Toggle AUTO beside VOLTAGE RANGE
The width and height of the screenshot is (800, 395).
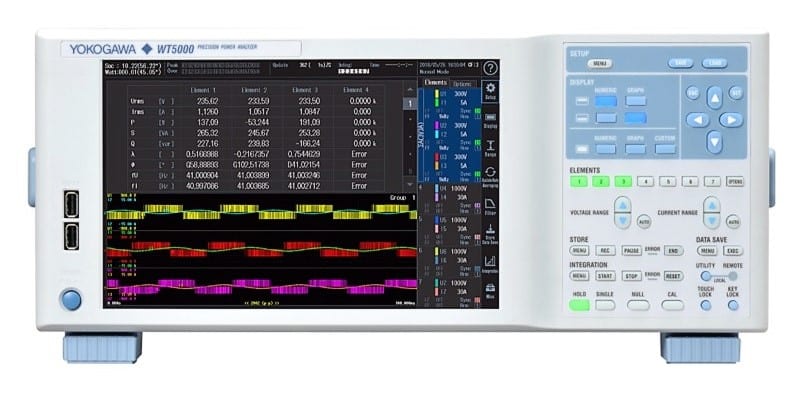[644, 222]
